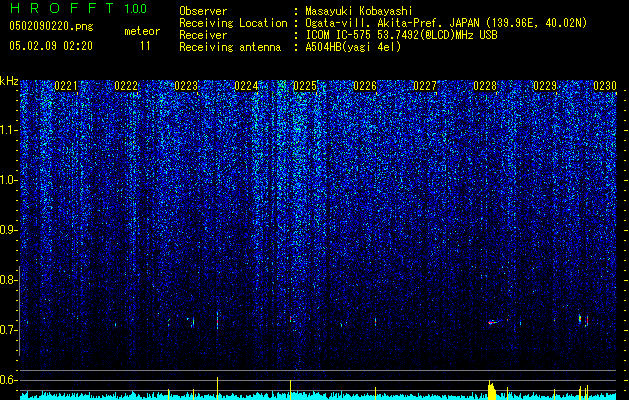Click the Receiving antenna label

click(230, 47)
